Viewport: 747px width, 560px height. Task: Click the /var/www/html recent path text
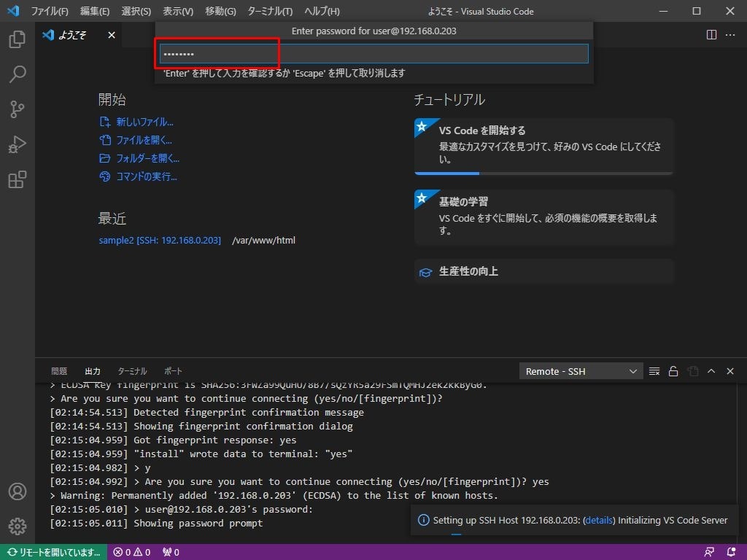coord(263,240)
